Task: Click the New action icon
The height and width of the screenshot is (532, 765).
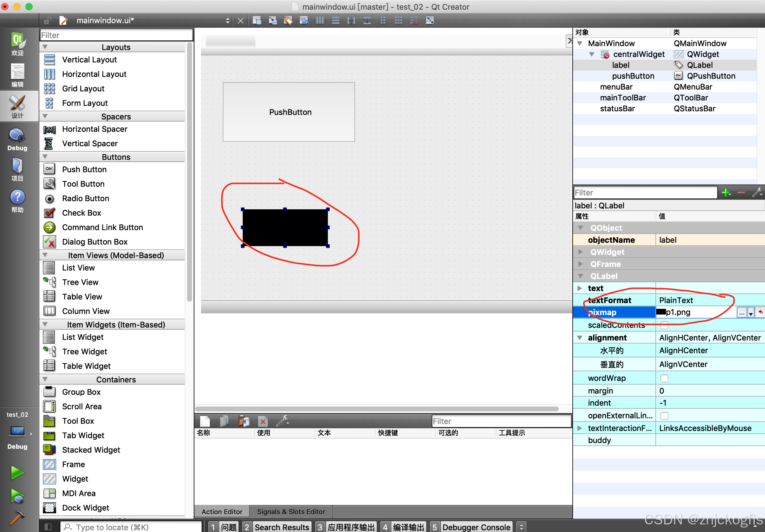Action: pos(205,421)
